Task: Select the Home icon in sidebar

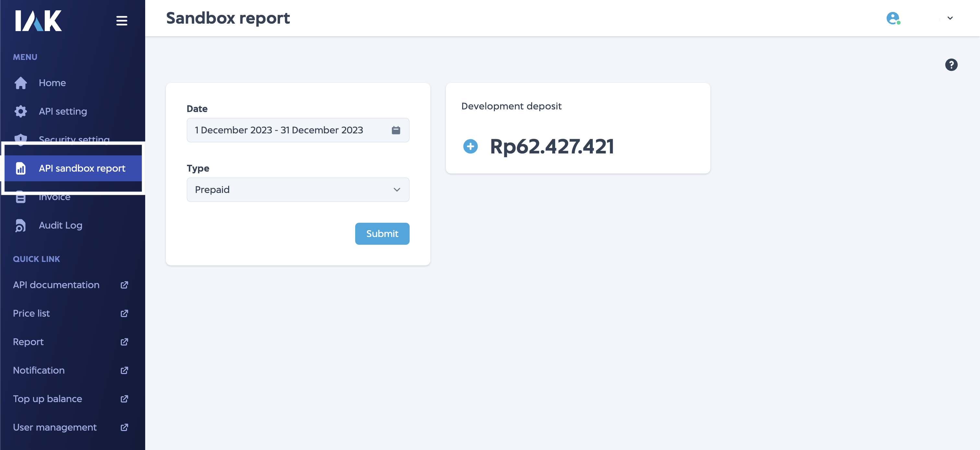Action: [20, 83]
